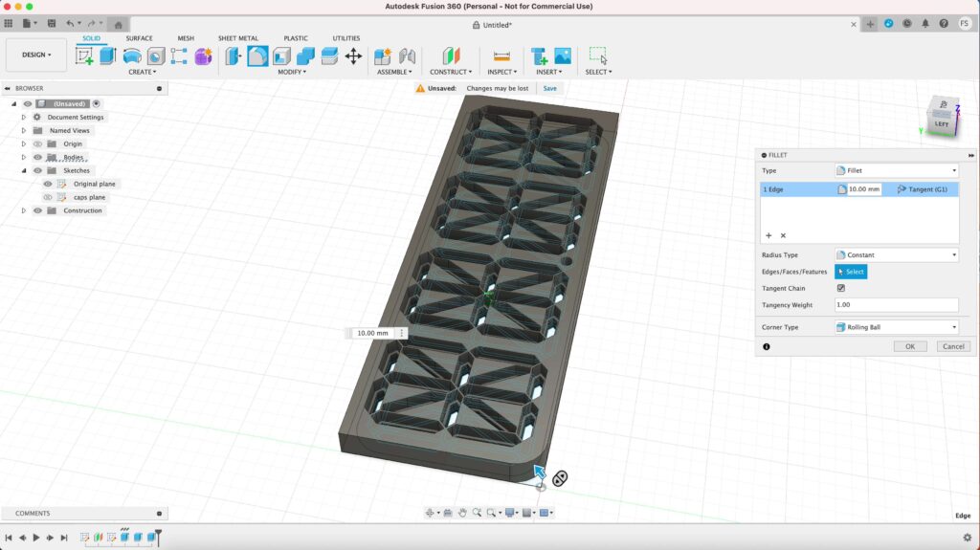Open the Insert Canvas image icon
Viewport: 980px width, 550px height.
[x=563, y=56]
